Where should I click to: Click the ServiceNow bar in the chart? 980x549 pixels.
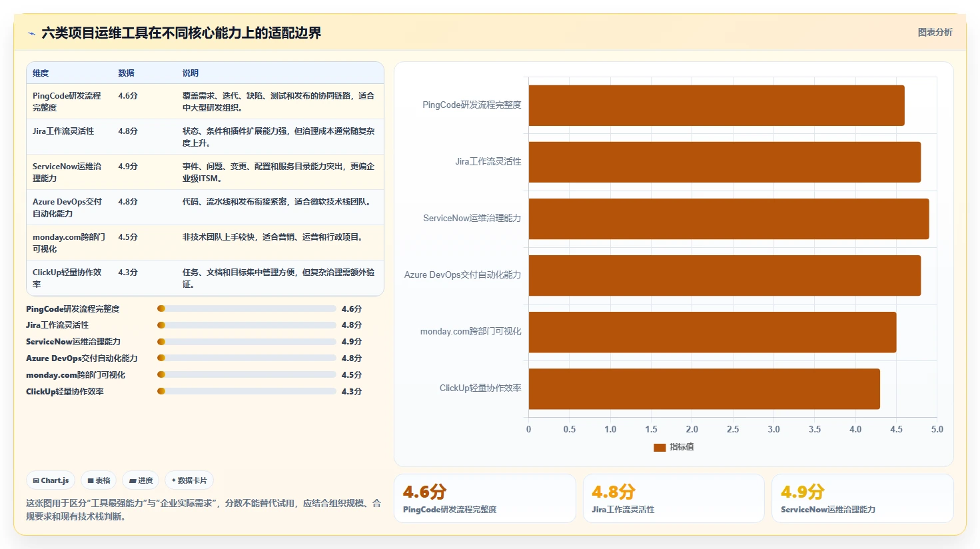tap(729, 219)
